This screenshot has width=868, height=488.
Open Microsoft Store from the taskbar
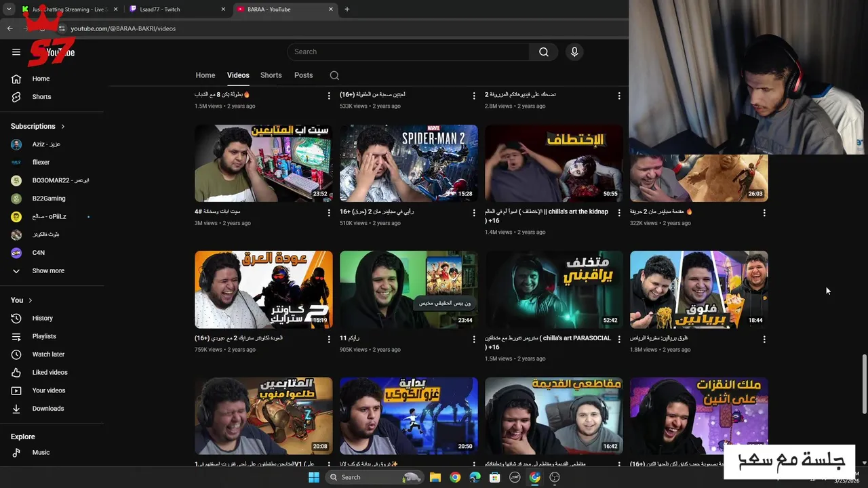point(495,477)
